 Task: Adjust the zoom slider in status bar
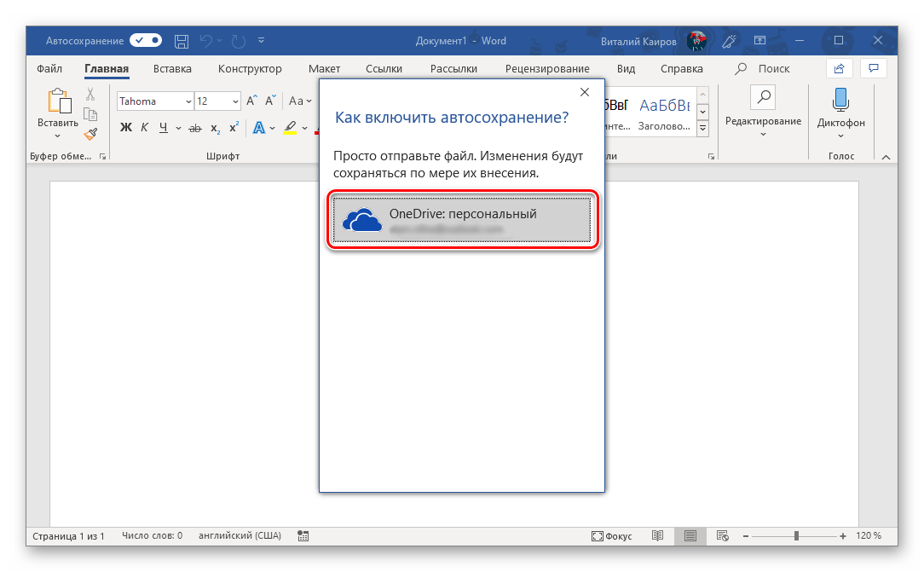(x=796, y=536)
